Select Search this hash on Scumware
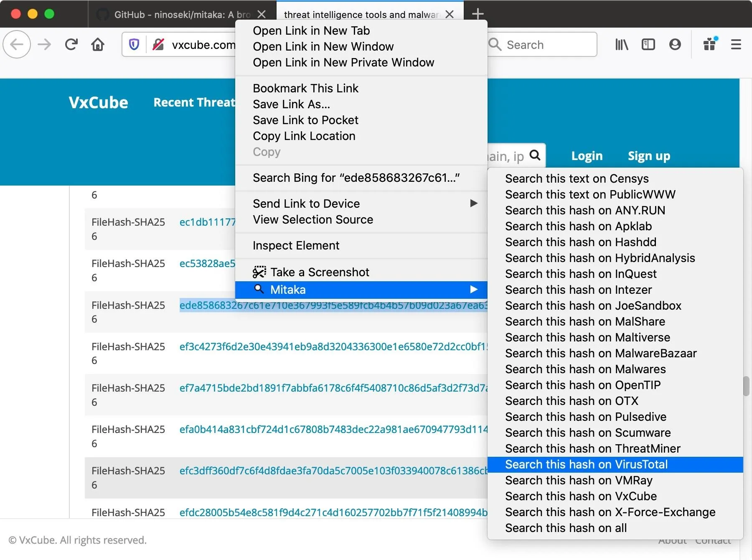Screen dimensions: 752x560 pyautogui.click(x=588, y=433)
